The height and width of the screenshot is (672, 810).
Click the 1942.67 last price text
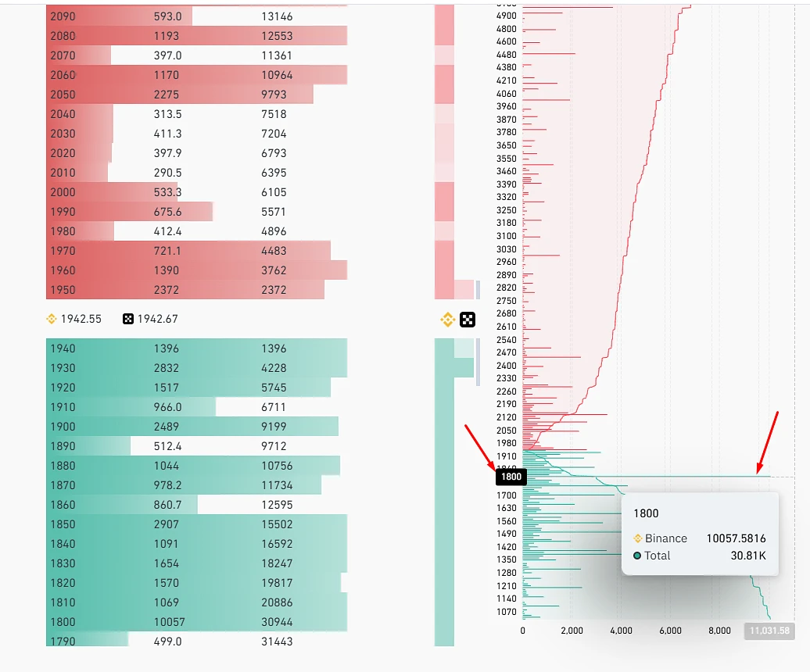point(157,319)
